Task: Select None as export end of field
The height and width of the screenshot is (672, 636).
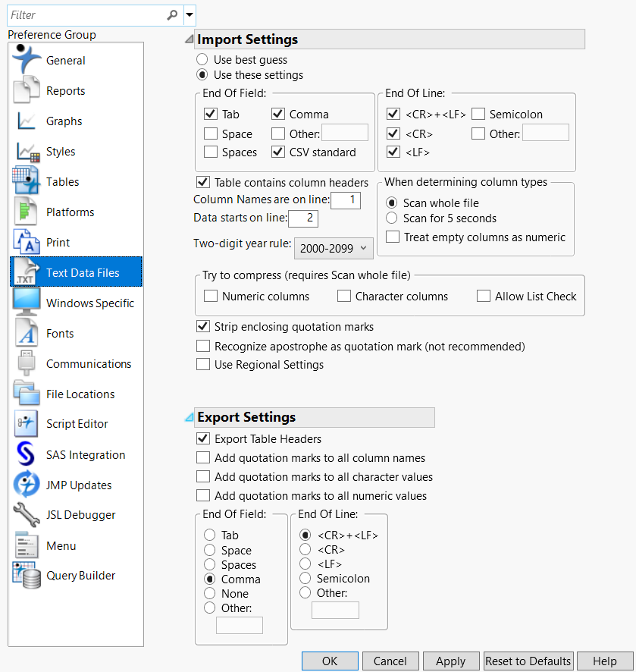Action: click(x=209, y=593)
